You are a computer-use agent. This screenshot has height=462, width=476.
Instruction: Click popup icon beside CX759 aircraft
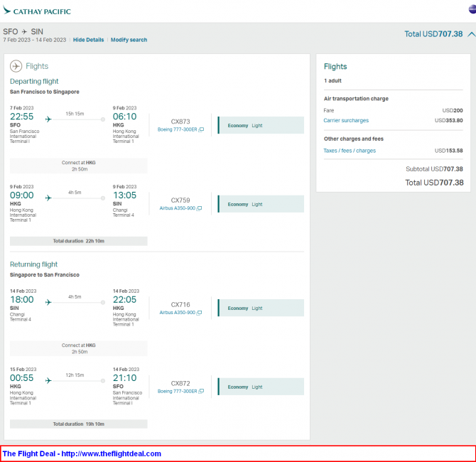[x=199, y=208]
